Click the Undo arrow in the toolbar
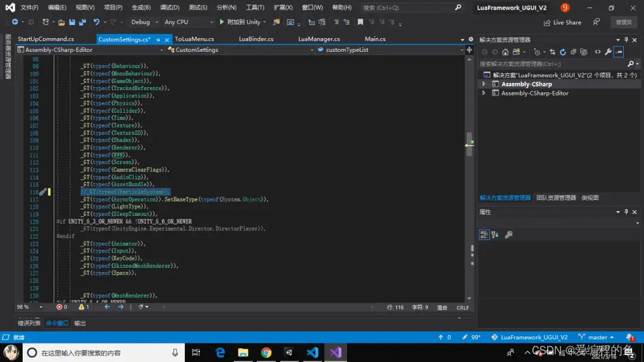Screen dimensions: 644x362 96,22
